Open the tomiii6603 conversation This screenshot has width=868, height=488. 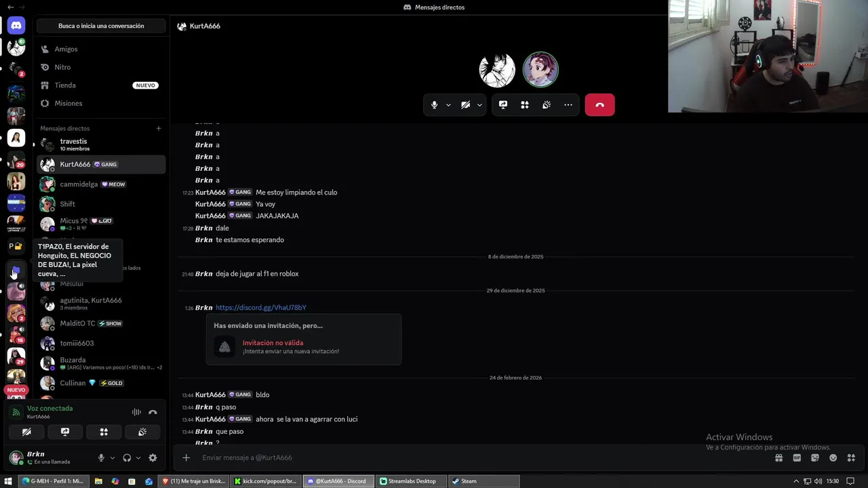[x=101, y=343]
